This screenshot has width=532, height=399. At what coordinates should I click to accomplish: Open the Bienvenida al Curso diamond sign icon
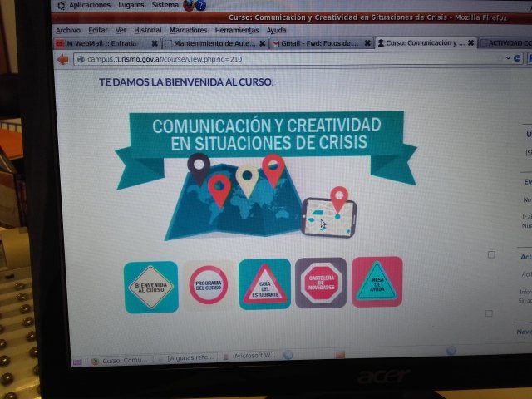(151, 287)
